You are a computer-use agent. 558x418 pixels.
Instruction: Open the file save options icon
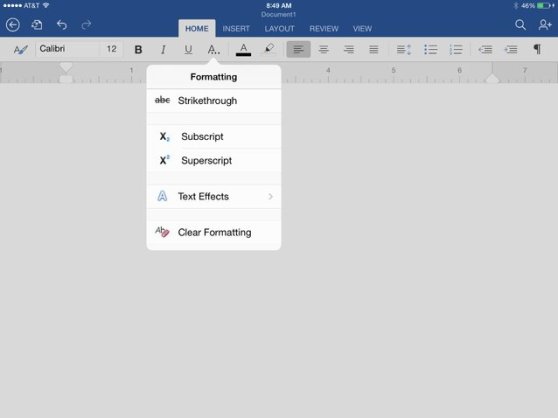pos(37,25)
